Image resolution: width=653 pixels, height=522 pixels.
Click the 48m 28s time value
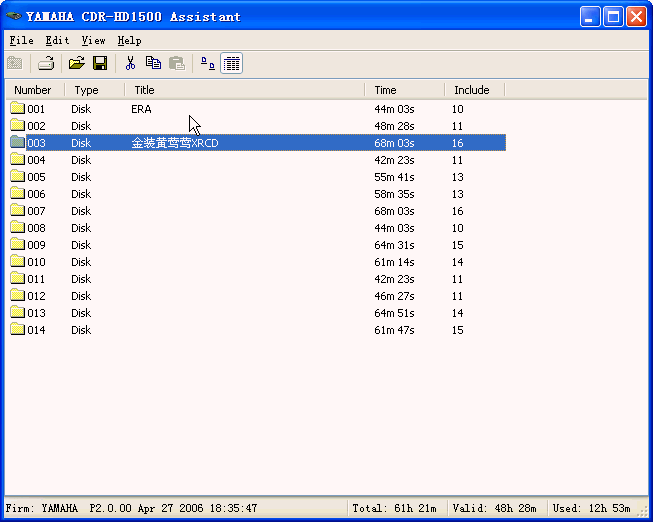pos(394,126)
